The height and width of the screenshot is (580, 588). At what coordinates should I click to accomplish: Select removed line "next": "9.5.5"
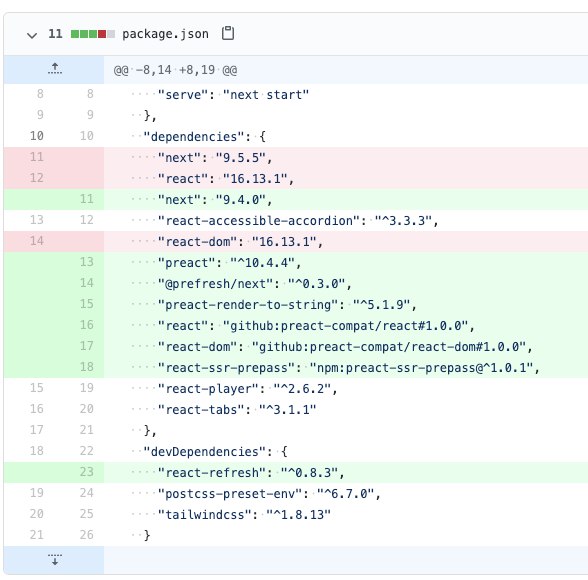click(x=296, y=157)
